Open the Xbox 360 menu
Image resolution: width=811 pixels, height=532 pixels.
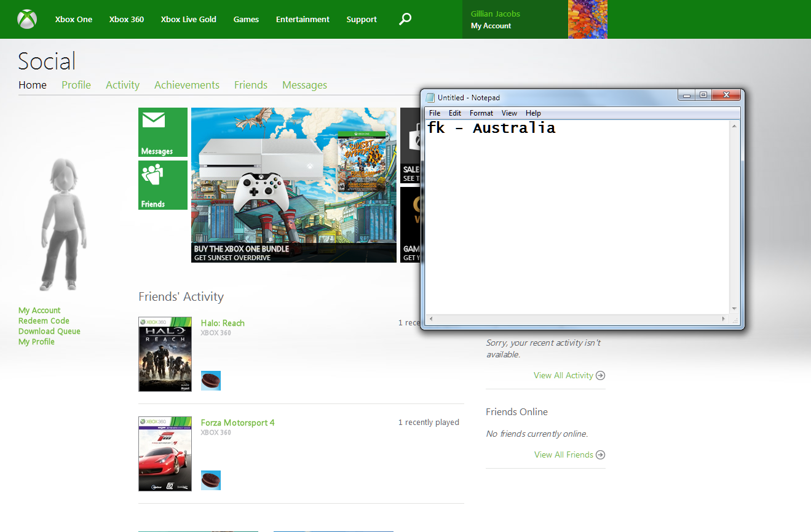pos(127,19)
